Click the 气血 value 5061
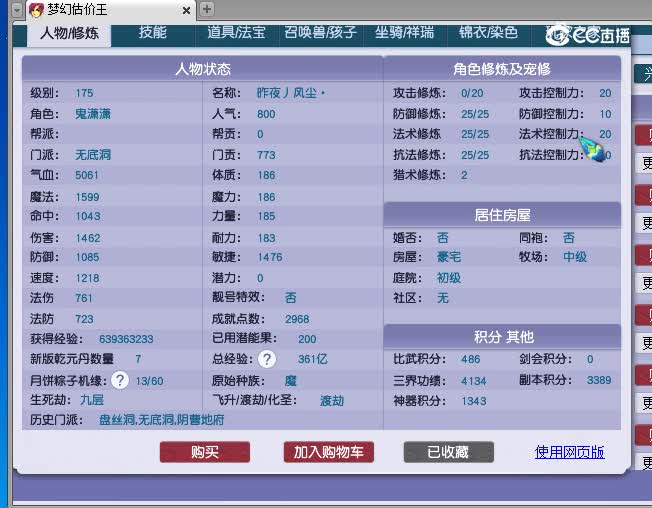Image resolution: width=652 pixels, height=508 pixels. 87,175
